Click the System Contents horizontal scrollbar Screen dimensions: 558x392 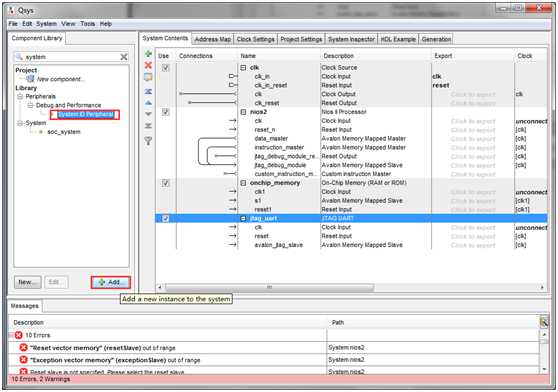270,287
